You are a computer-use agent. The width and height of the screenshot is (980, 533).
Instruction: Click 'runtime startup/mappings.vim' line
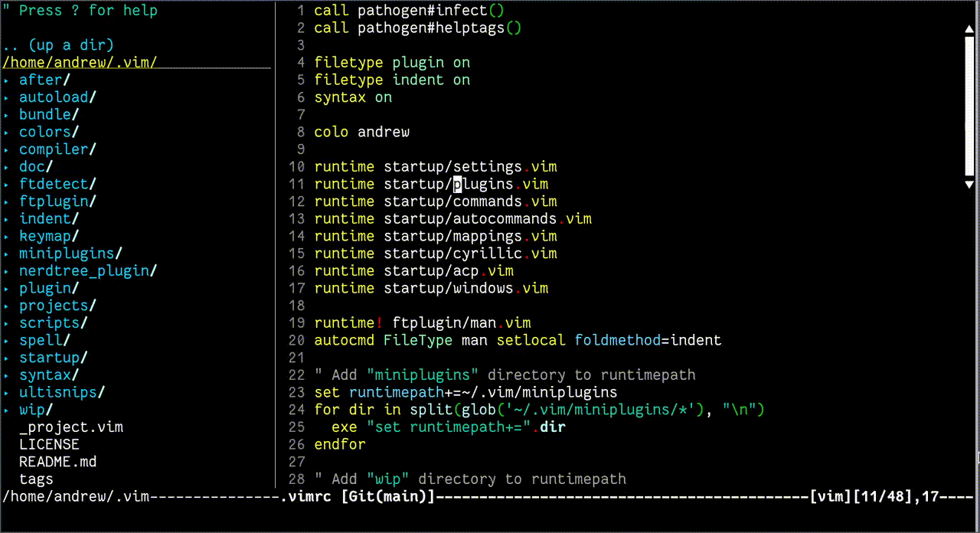pyautogui.click(x=436, y=236)
